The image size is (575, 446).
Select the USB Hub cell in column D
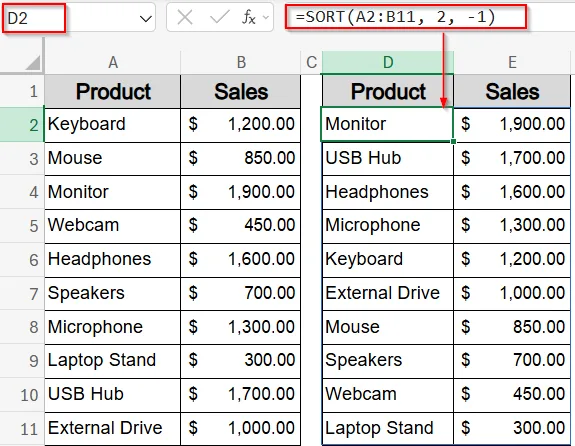tap(388, 159)
